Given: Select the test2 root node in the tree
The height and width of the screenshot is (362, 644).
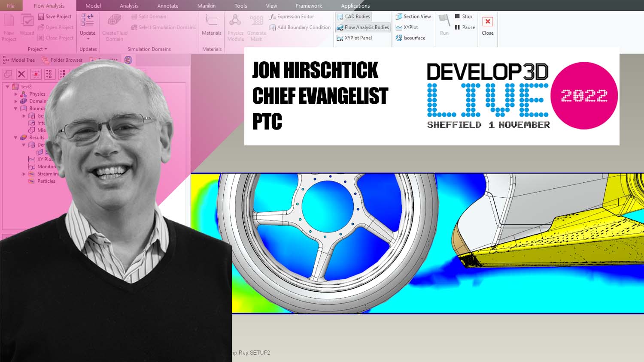Looking at the screenshot, I should click(x=26, y=86).
